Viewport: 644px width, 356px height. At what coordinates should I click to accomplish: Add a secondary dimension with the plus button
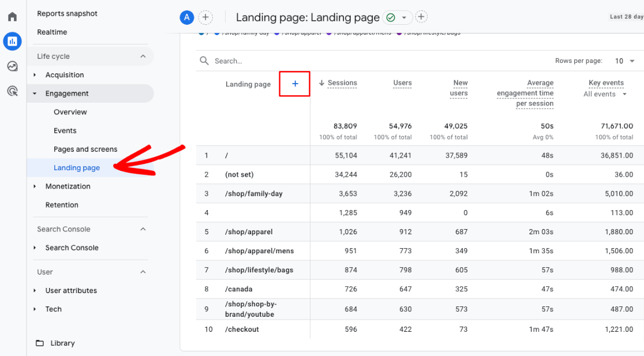(294, 84)
